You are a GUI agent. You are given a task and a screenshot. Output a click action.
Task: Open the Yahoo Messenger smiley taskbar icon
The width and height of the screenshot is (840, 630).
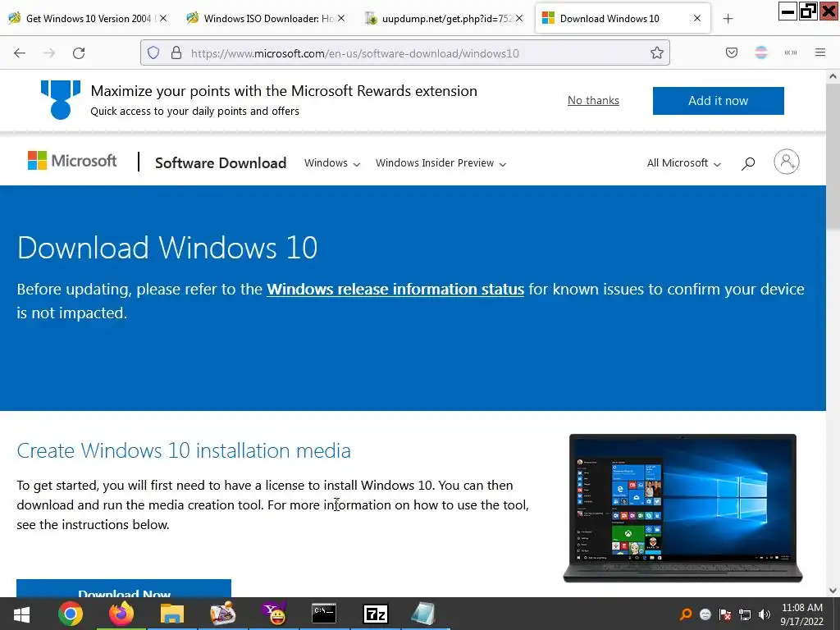[274, 614]
